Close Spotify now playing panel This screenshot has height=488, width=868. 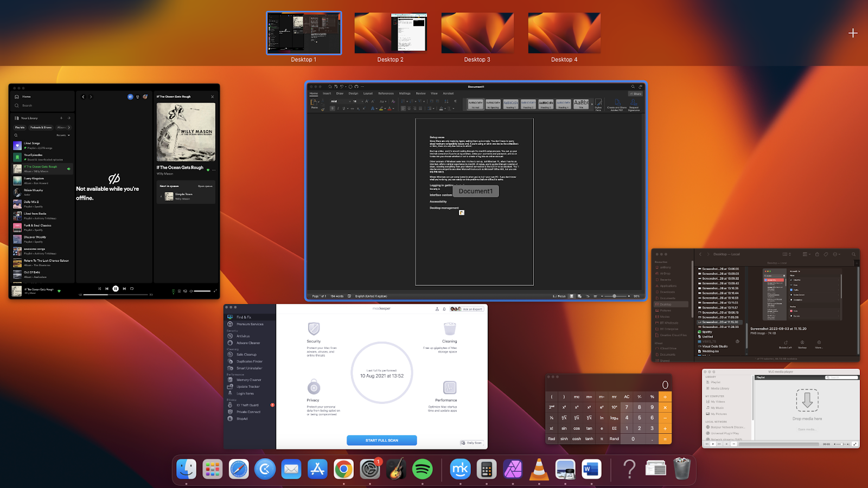click(212, 97)
